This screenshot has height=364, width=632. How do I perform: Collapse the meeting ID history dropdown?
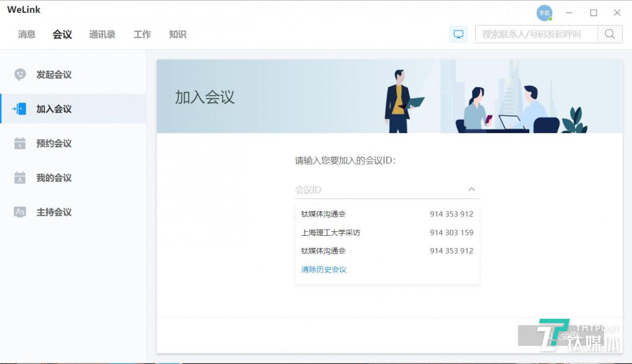tap(471, 189)
